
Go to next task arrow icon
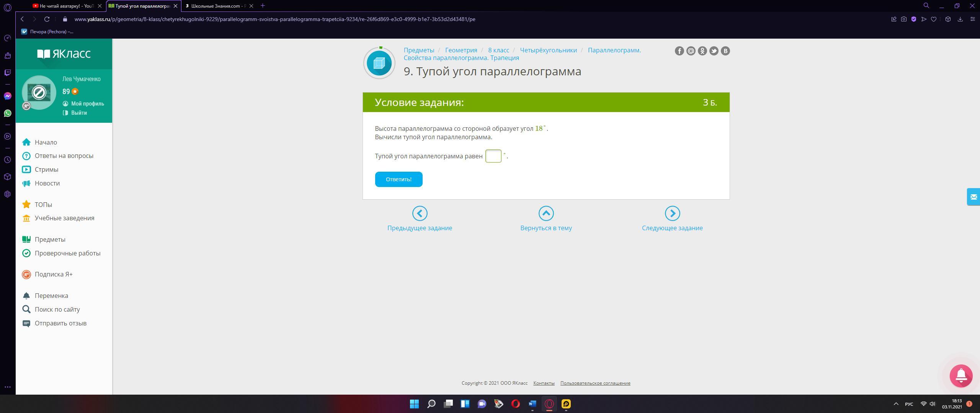pyautogui.click(x=672, y=213)
